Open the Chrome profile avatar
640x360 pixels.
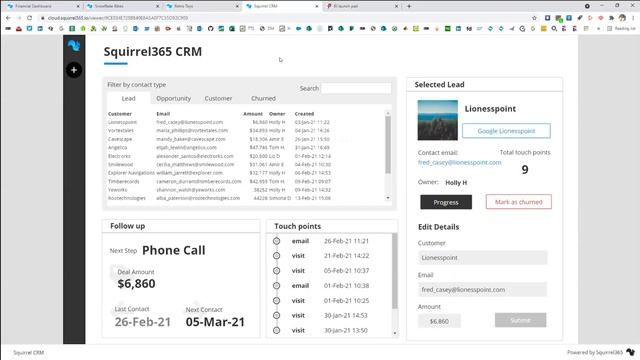click(622, 18)
